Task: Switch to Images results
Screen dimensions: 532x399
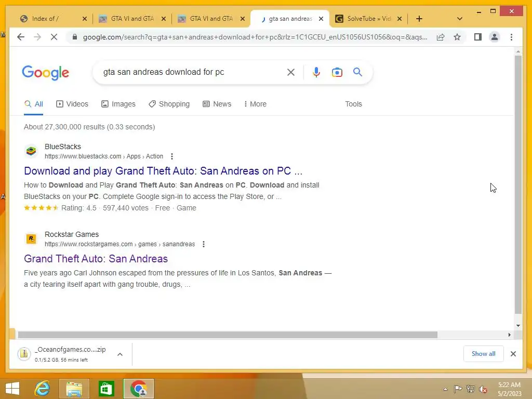Action: click(x=118, y=104)
